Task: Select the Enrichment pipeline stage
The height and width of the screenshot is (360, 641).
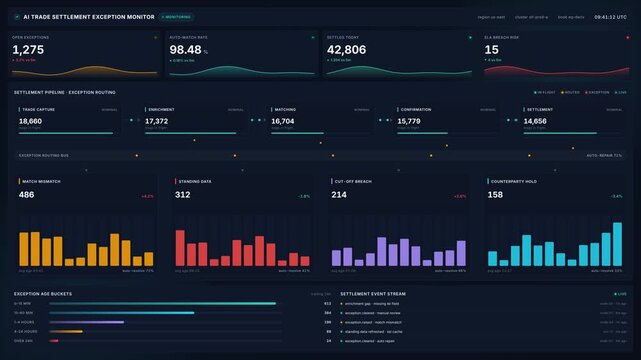Action: click(194, 121)
